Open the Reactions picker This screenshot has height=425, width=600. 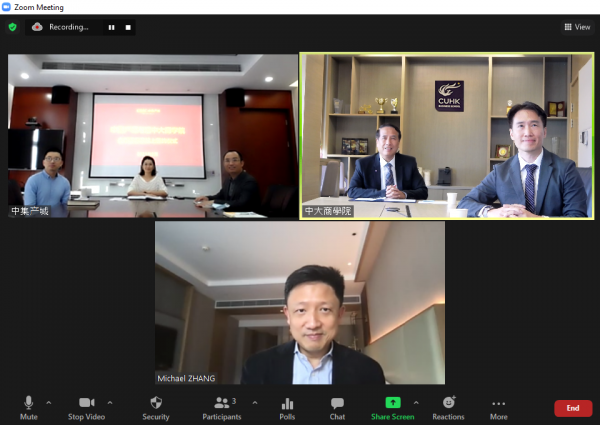coord(448,405)
